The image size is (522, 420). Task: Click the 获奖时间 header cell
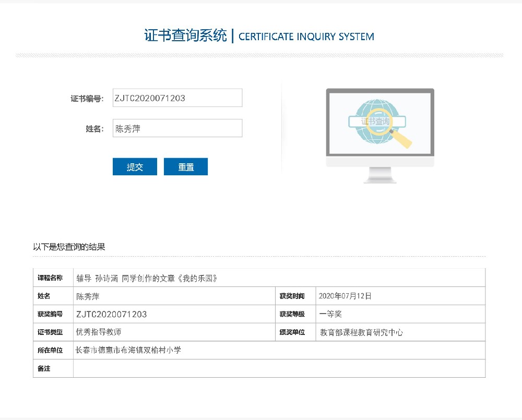click(x=295, y=296)
